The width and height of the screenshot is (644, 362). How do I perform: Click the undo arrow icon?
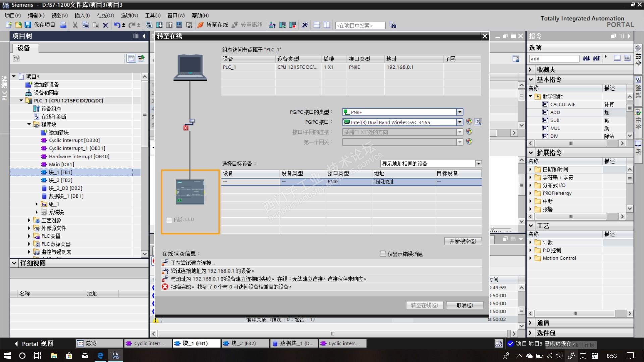point(116,25)
